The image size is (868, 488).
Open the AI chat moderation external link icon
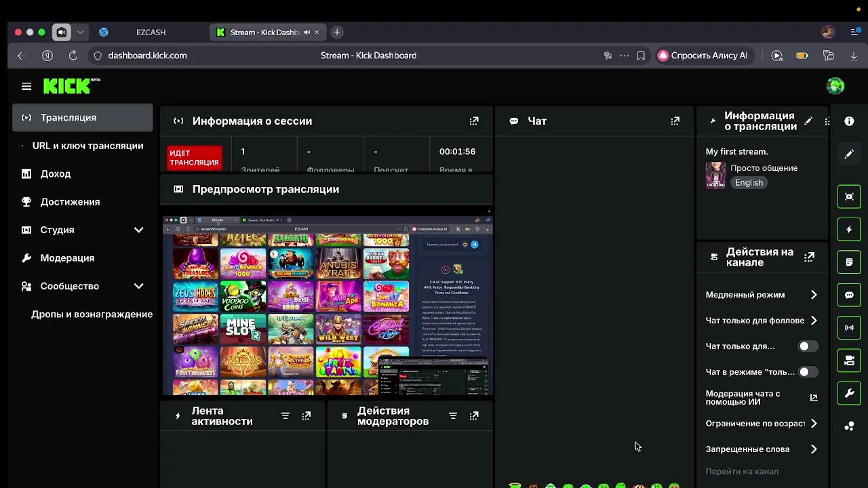pos(814,398)
